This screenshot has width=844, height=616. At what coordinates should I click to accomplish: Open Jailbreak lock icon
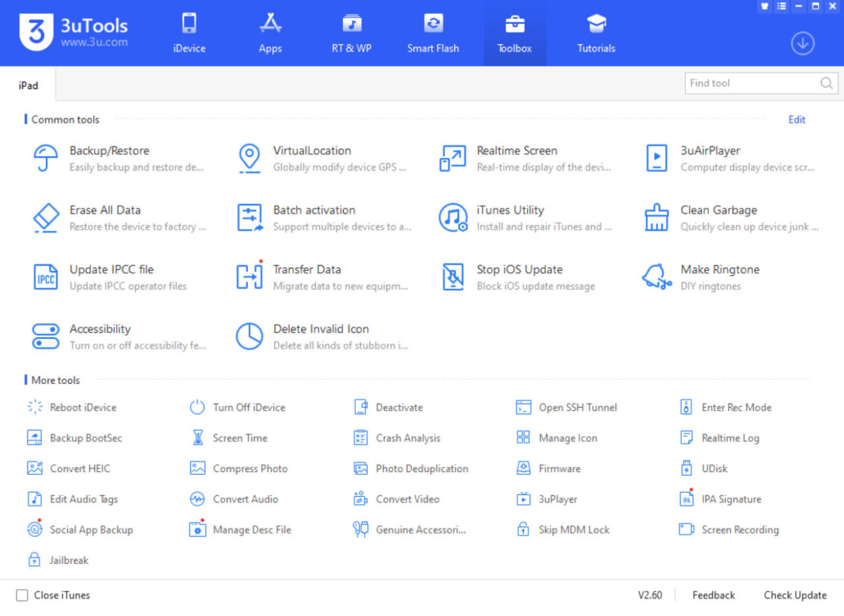pos(35,560)
